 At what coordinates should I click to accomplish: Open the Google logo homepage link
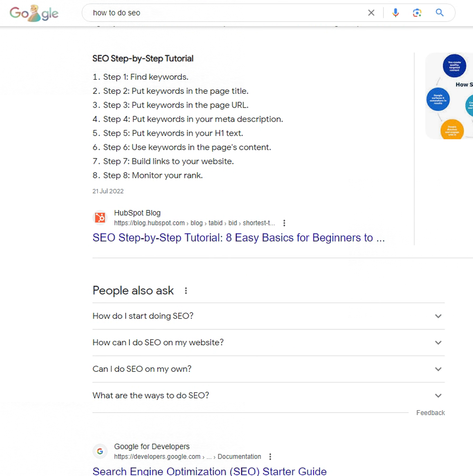point(34,14)
